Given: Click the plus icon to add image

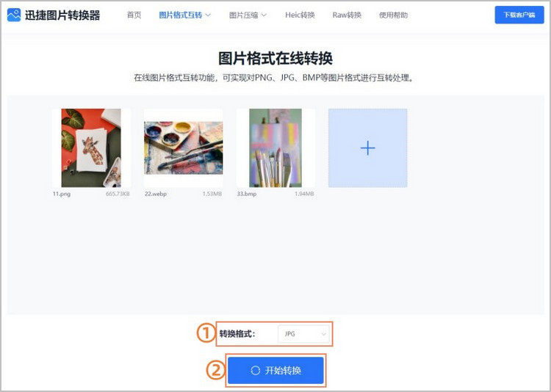Looking at the screenshot, I should click(367, 148).
